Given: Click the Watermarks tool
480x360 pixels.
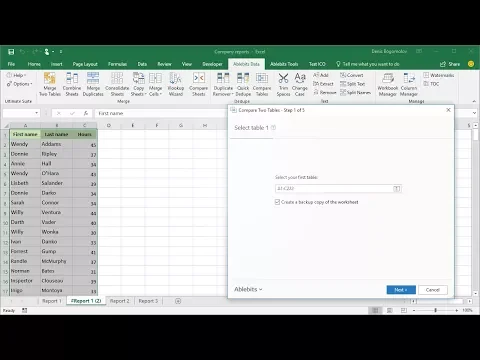Looking at the screenshot, I should (x=439, y=75).
